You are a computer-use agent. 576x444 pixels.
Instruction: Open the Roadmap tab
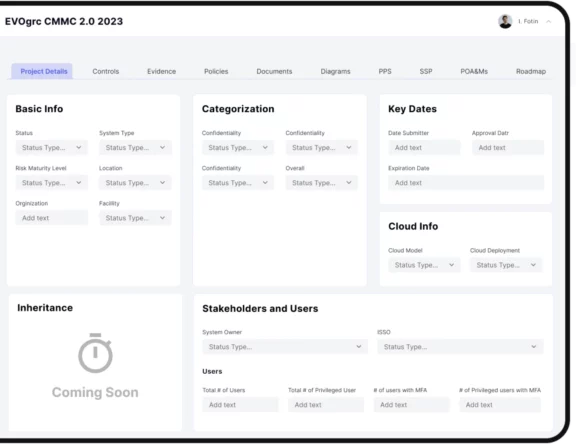pyautogui.click(x=531, y=71)
